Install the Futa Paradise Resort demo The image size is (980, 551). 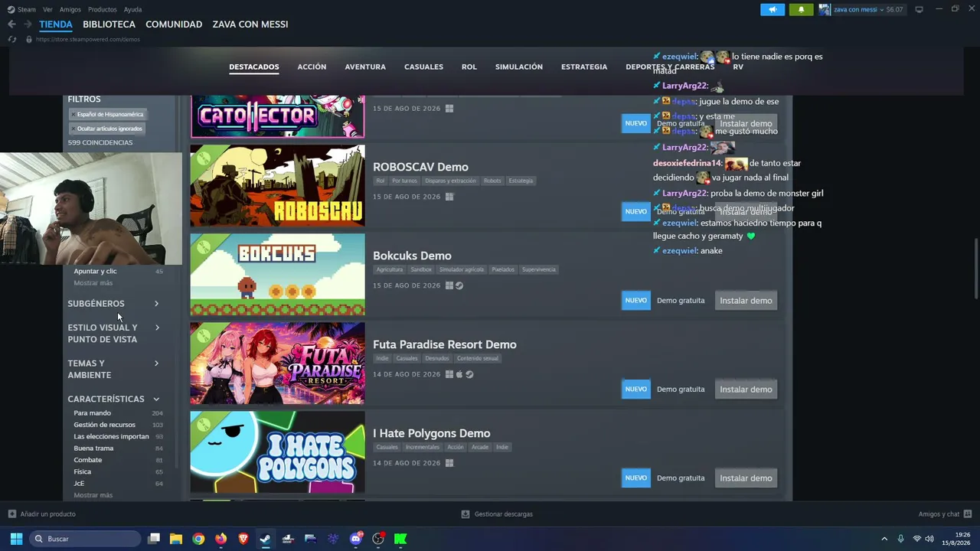[x=746, y=390]
